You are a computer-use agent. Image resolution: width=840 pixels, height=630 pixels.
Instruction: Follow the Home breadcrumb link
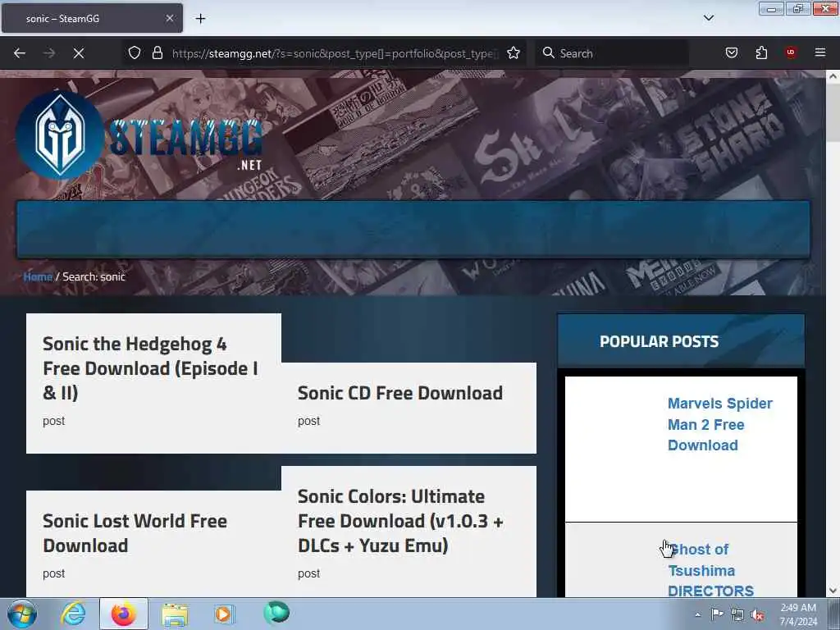38,276
